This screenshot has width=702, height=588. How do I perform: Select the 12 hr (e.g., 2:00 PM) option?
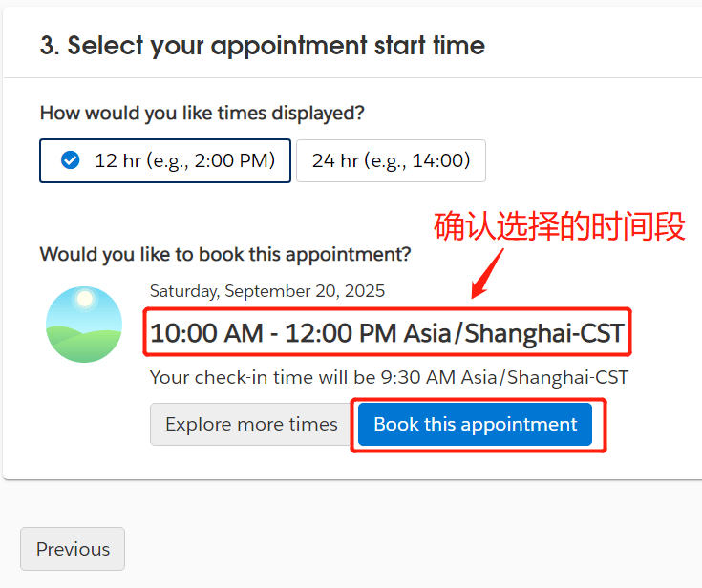[165, 160]
